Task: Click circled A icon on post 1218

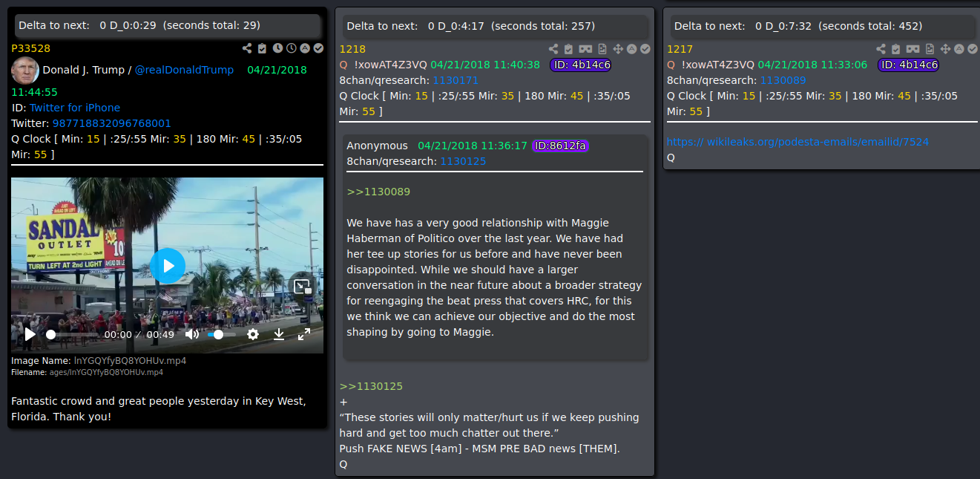Action: tap(632, 49)
